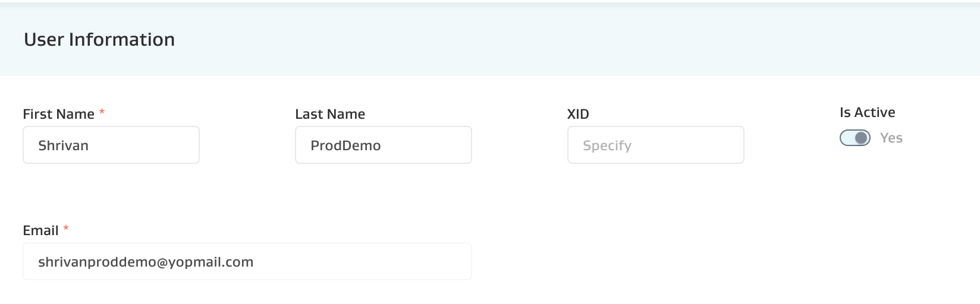Image resolution: width=980 pixels, height=304 pixels.
Task: Click the 'ProdDemo' text in Last Name
Action: coord(345,145)
